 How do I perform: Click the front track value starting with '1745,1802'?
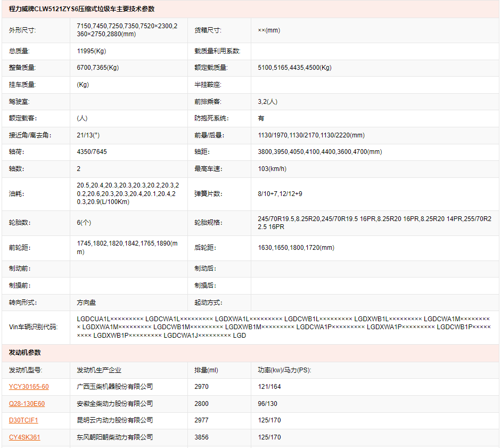tap(127, 248)
